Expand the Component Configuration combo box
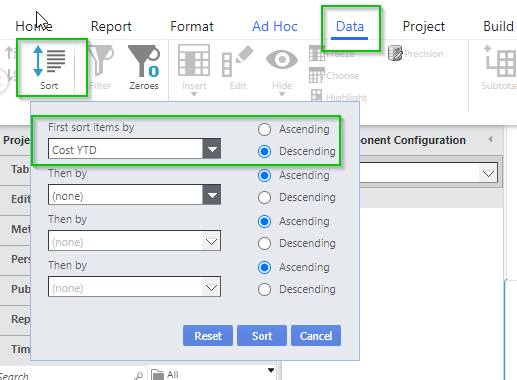Image resolution: width=517 pixels, height=380 pixels. coord(488,173)
